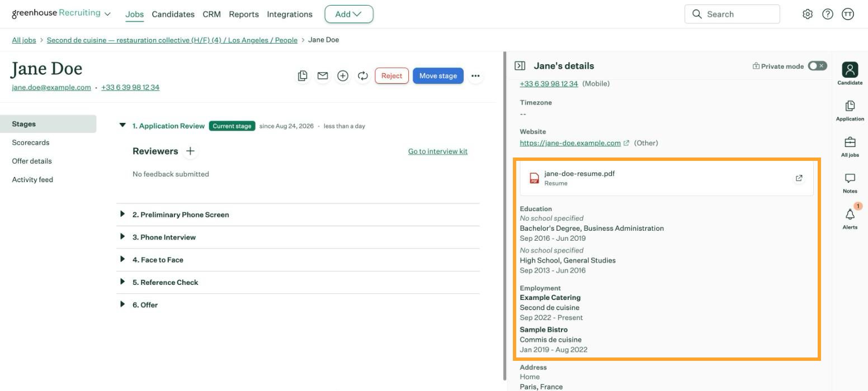Open the three-dot more actions menu
868x391 pixels.
(x=475, y=75)
